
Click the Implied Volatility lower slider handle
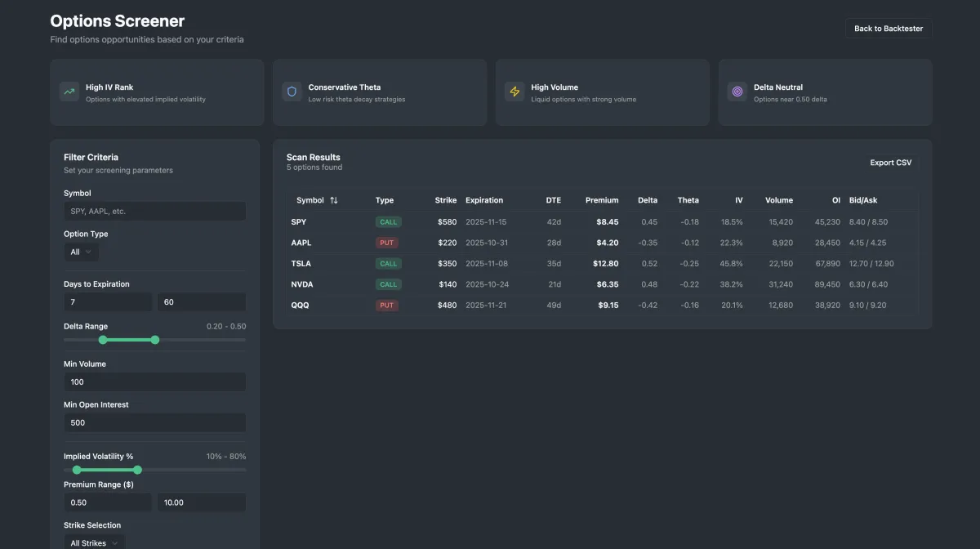[x=77, y=470]
